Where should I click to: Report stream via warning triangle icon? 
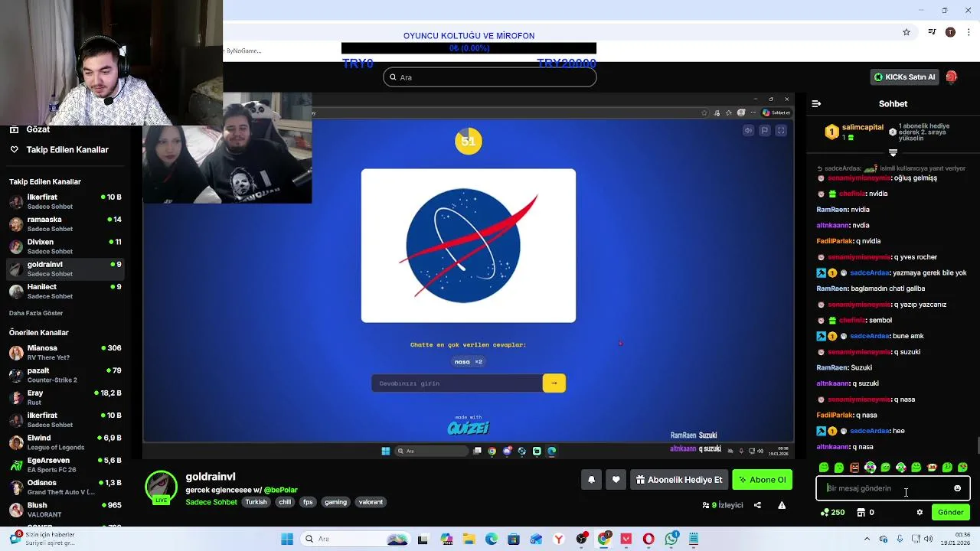click(x=782, y=505)
